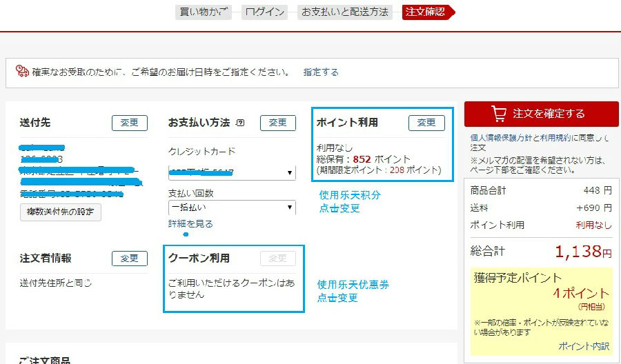Select the highlighted 注文確認 step
The height and width of the screenshot is (364, 621).
click(425, 12)
